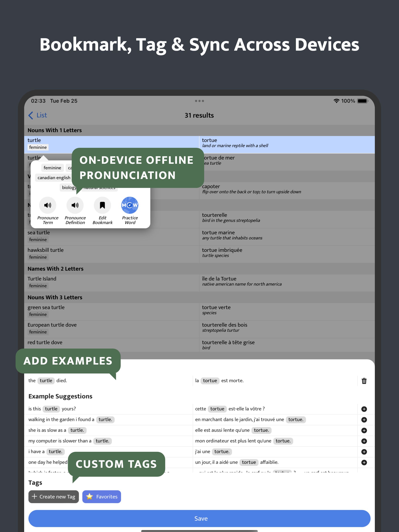The width and height of the screenshot is (399, 532).
Task: Add example 'walking in the garden i found a turtle.'
Action: click(x=364, y=420)
